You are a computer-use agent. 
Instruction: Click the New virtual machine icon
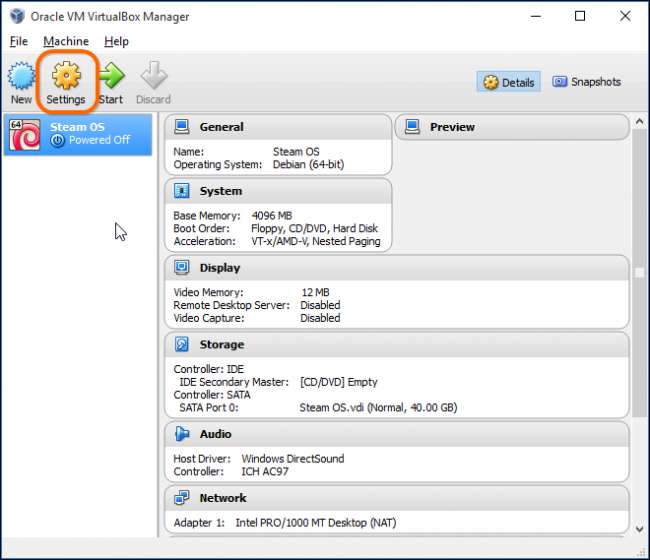pyautogui.click(x=21, y=76)
